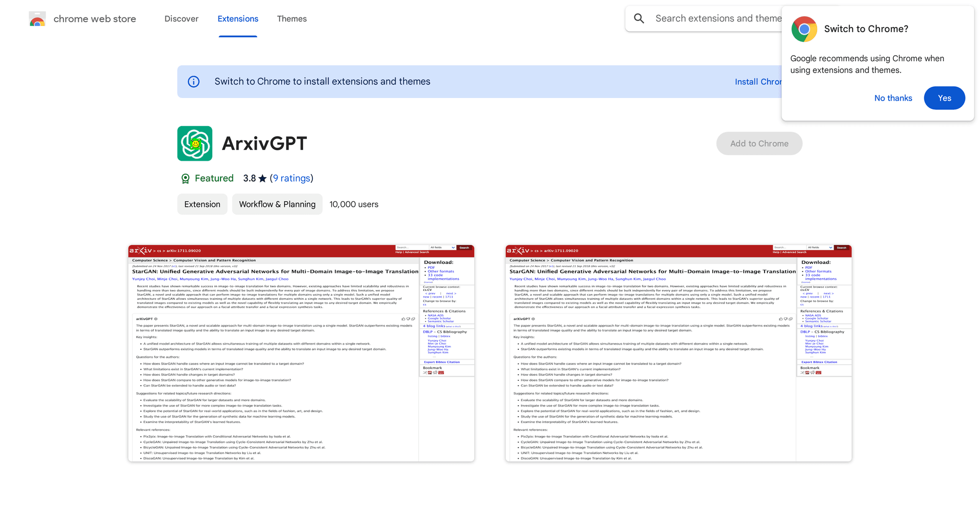Click the chrome web store title text
980x511 pixels.
[95, 19]
